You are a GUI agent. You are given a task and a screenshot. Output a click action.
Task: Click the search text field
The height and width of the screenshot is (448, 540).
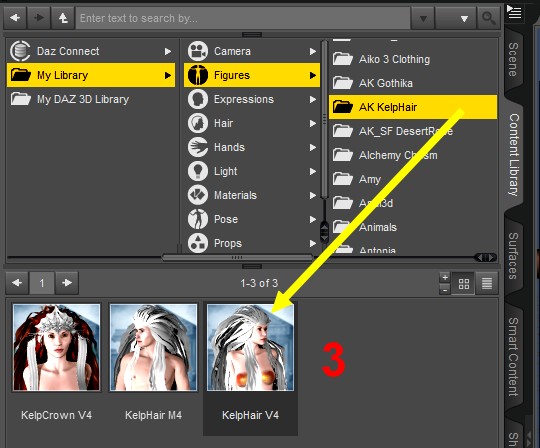point(243,18)
